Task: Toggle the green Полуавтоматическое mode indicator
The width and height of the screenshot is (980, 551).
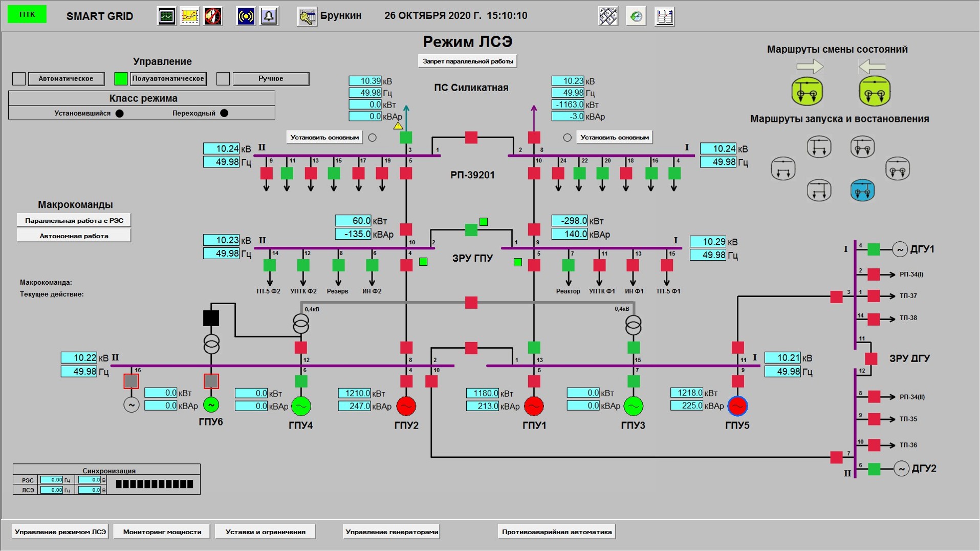Action: pyautogui.click(x=121, y=79)
